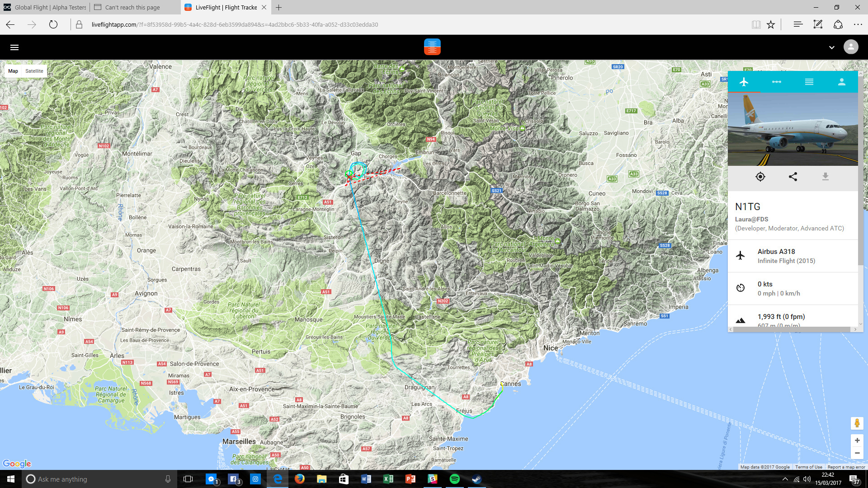Center map on aircraft with locate icon
This screenshot has width=868, height=488.
point(760,177)
